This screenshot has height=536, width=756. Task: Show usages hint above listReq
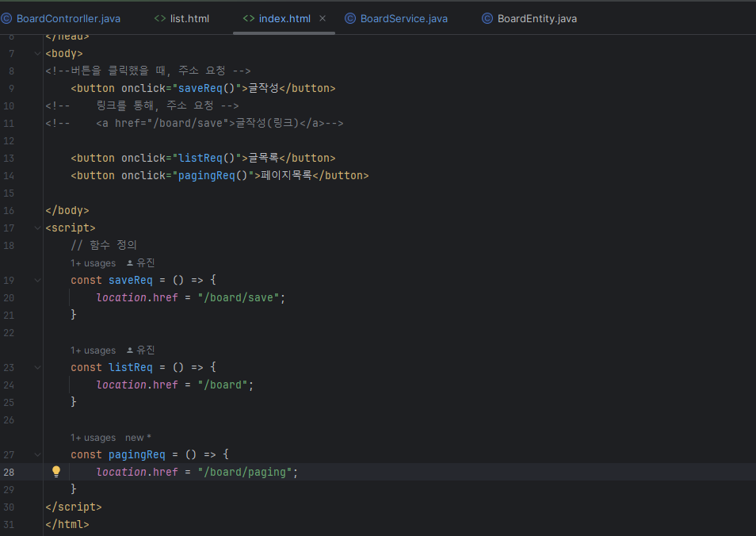[93, 350]
